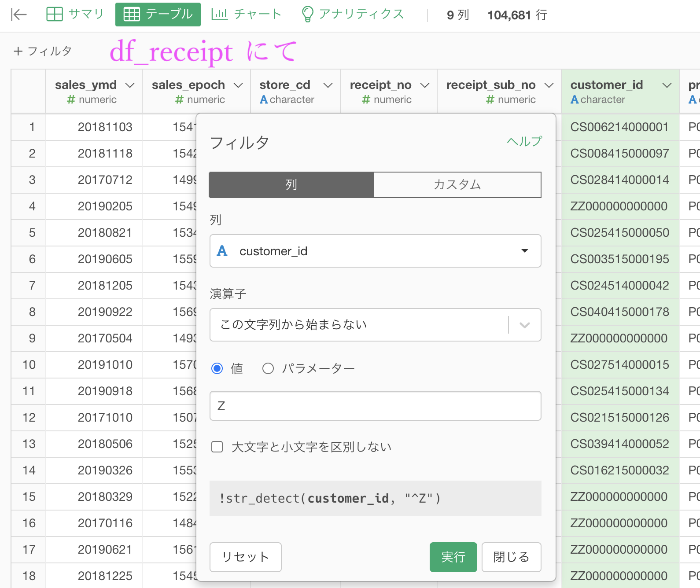
Task: Click cell CS027514000015
Action: [x=620, y=365]
